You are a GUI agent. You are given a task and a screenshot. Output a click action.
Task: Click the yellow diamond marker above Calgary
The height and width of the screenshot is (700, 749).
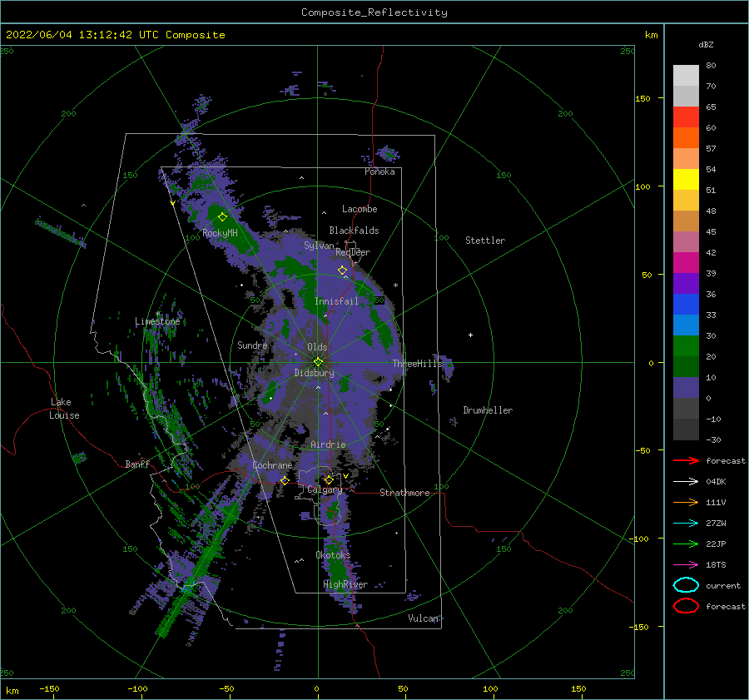329,479
